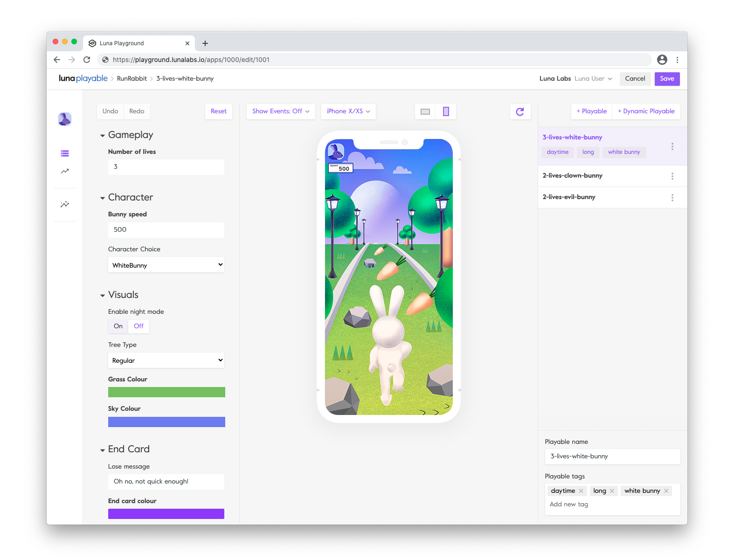741x560 pixels.
Task: Remove the daytime tag
Action: pos(581,491)
